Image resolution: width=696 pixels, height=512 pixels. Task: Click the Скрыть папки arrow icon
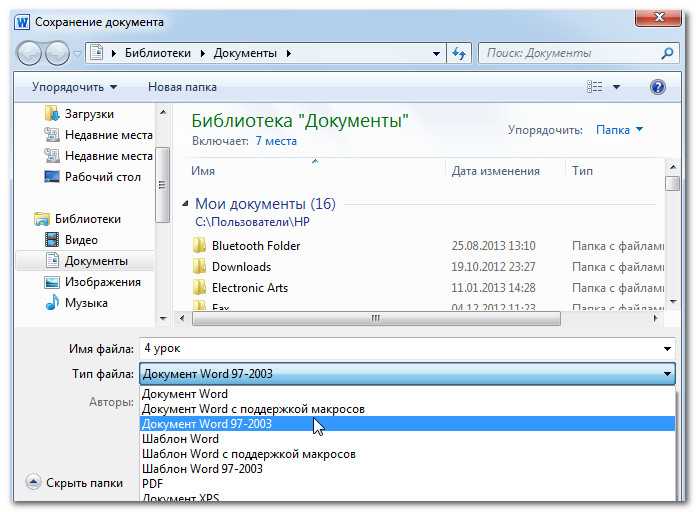click(x=33, y=482)
